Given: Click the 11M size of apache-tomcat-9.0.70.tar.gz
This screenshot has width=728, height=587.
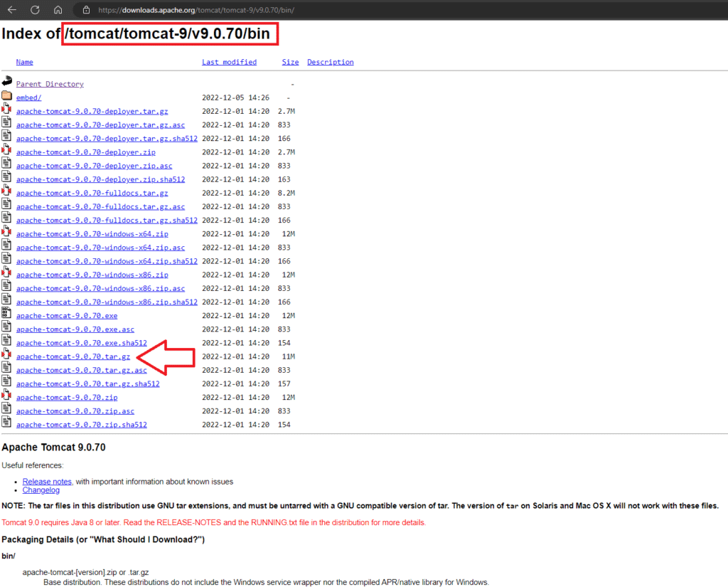Looking at the screenshot, I should click(x=289, y=357).
